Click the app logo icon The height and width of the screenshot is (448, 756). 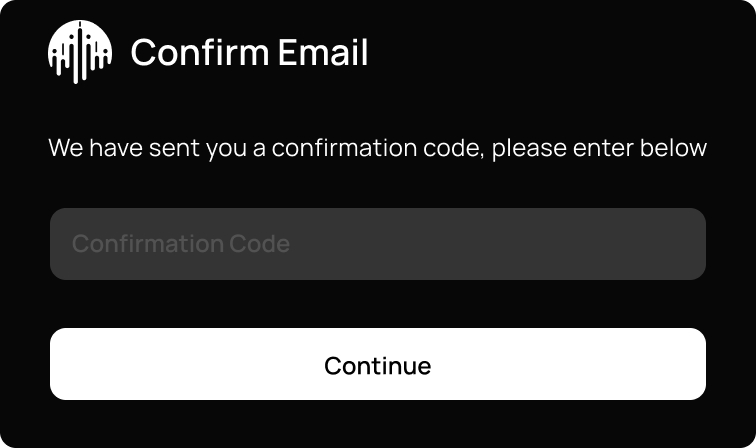click(x=79, y=52)
